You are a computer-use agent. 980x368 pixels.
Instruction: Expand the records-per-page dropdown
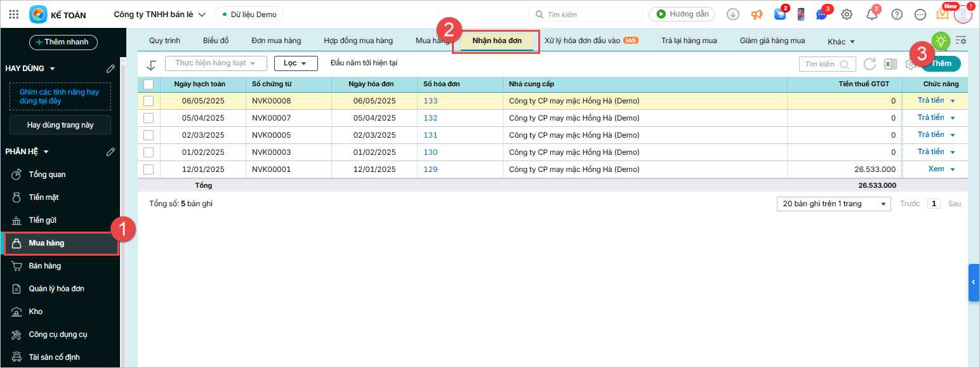pyautogui.click(x=833, y=204)
